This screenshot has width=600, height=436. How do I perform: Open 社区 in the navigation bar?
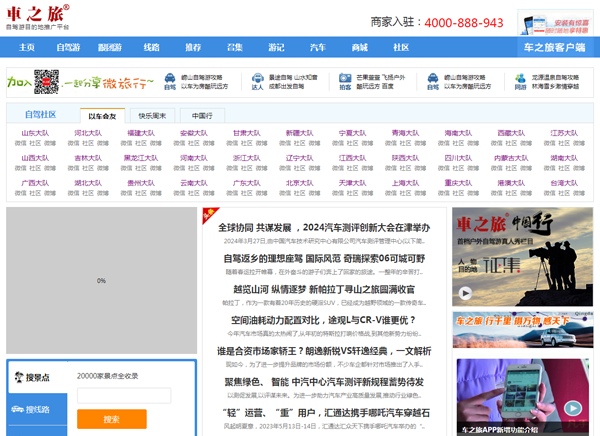[x=401, y=47]
